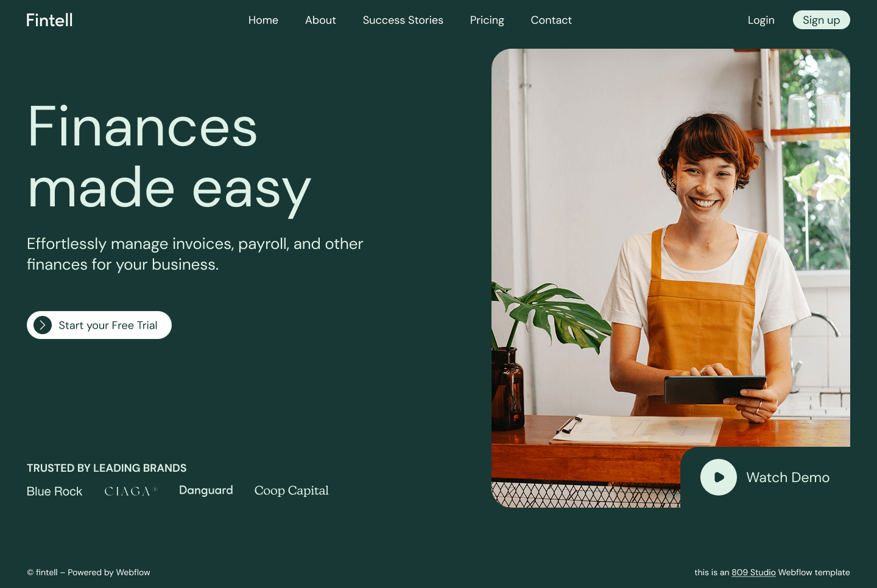Select the Pricing nav link
Image resolution: width=877 pixels, height=588 pixels.
pos(487,20)
